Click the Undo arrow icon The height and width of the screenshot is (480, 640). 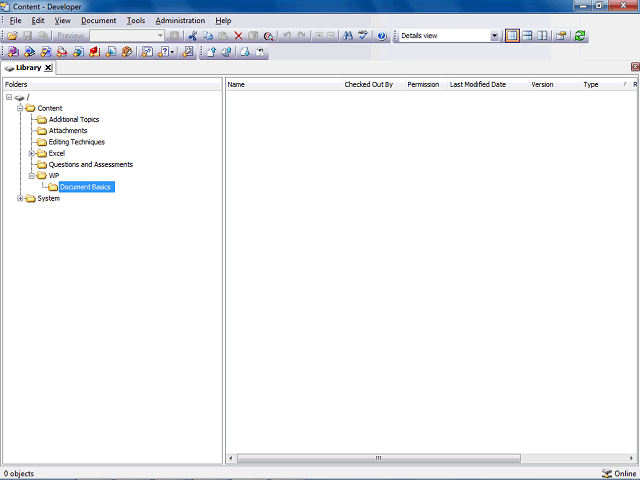click(x=287, y=36)
